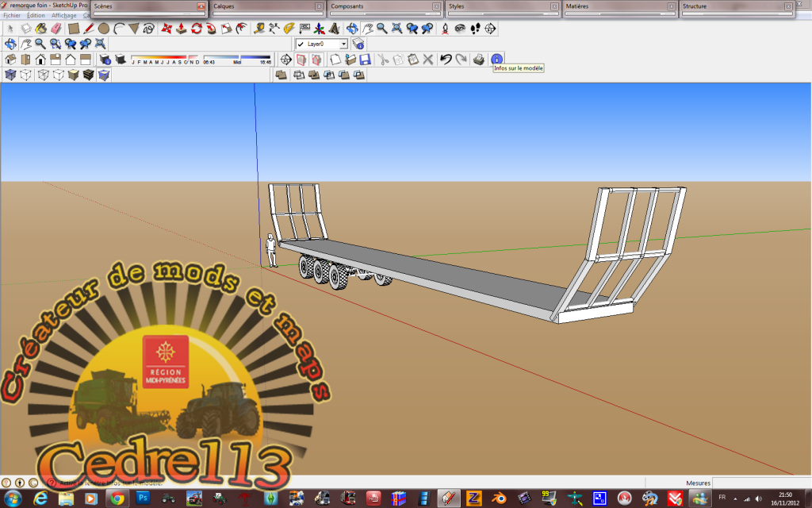Select the Offset tool
812x508 pixels.
click(x=241, y=29)
